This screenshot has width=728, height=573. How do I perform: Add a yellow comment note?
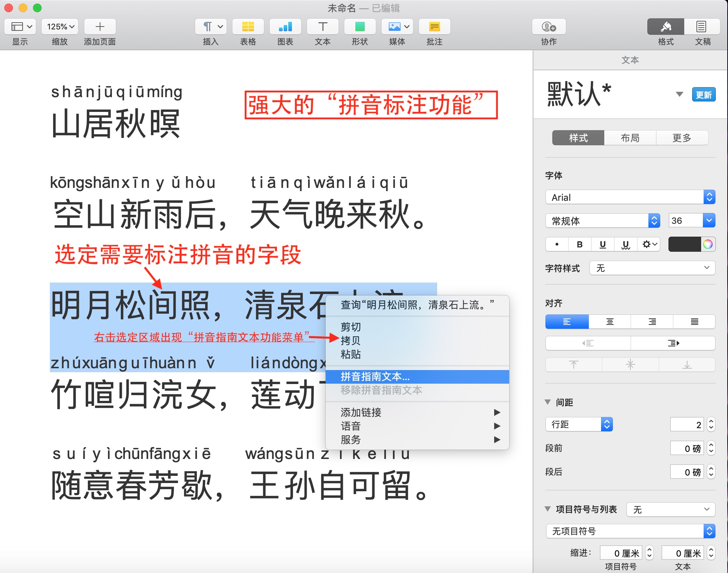(x=434, y=27)
